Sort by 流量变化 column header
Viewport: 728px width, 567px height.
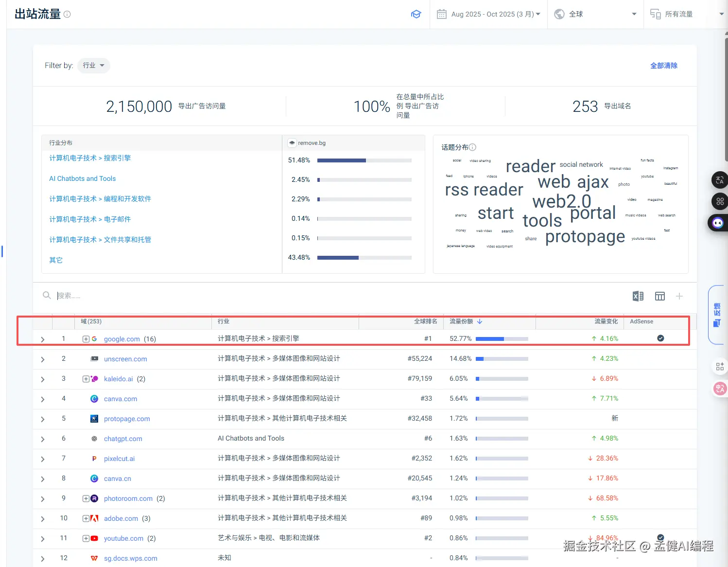[x=606, y=321]
